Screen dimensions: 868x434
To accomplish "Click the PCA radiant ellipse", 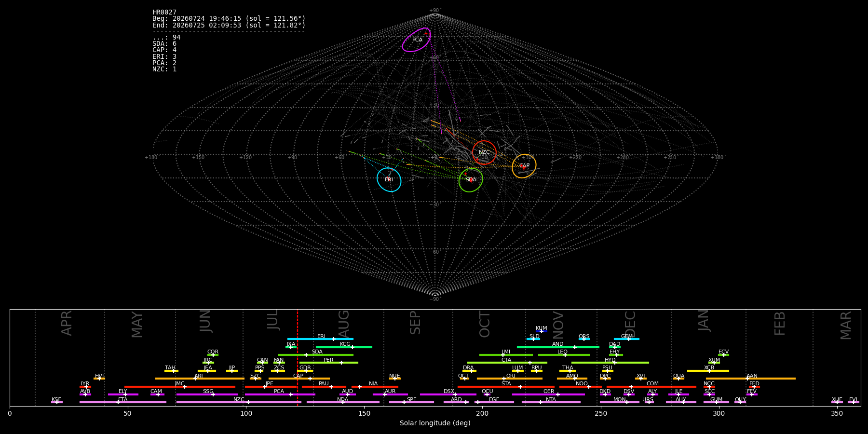I will 417,40.
